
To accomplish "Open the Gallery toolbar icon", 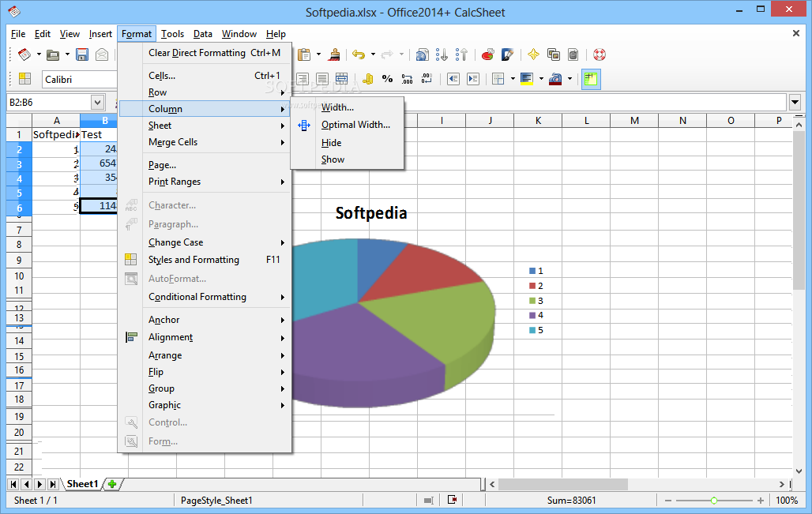I will (x=554, y=54).
